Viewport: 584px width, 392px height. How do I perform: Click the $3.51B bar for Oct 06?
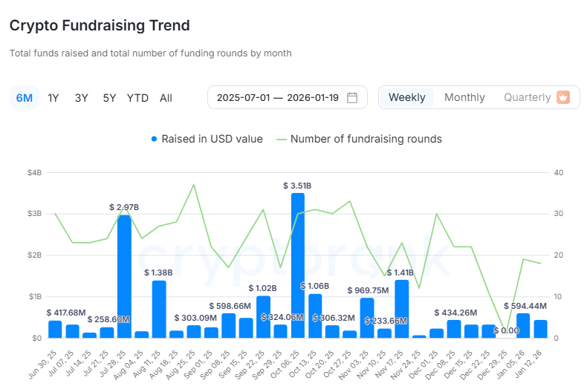[x=298, y=265]
